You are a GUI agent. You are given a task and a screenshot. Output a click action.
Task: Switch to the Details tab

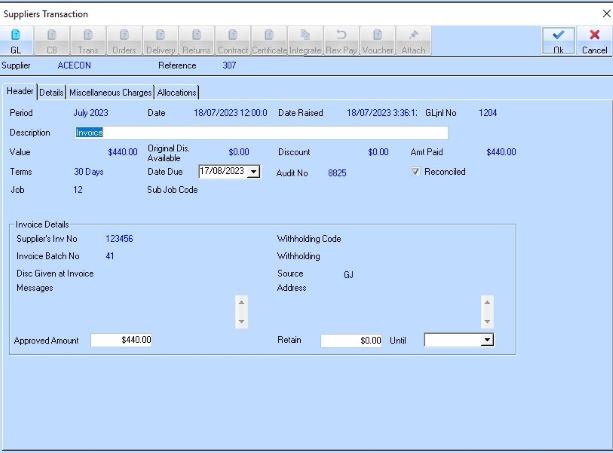click(51, 92)
